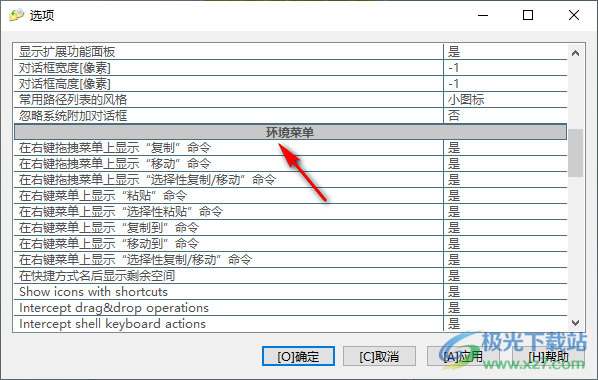Viewport: 598px width, 380px height.
Task: Select 对话框高度[像素] row label
Action: click(65, 84)
